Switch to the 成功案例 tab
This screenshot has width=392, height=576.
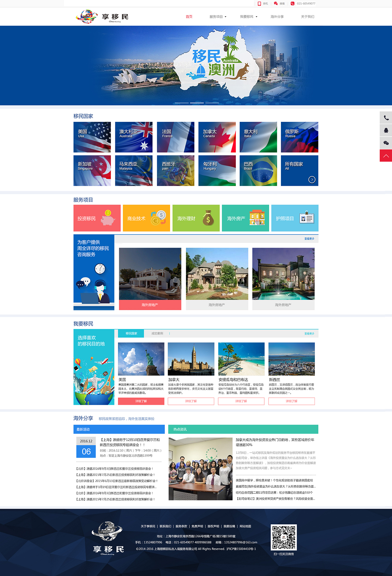[157, 333]
